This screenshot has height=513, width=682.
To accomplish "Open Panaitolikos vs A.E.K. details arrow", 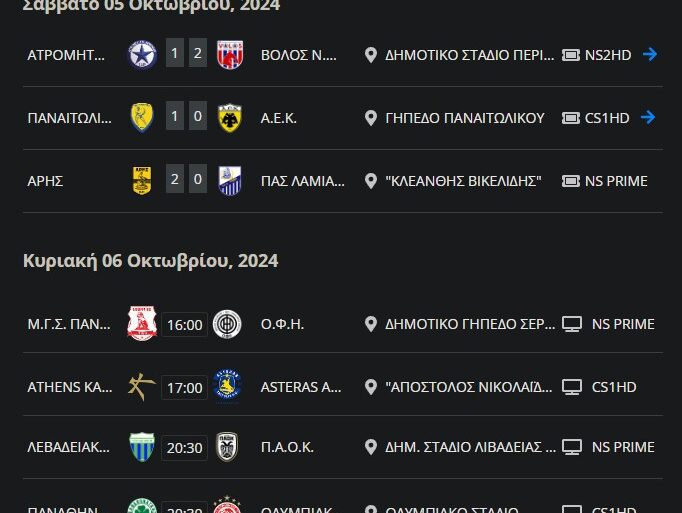I will (x=649, y=118).
